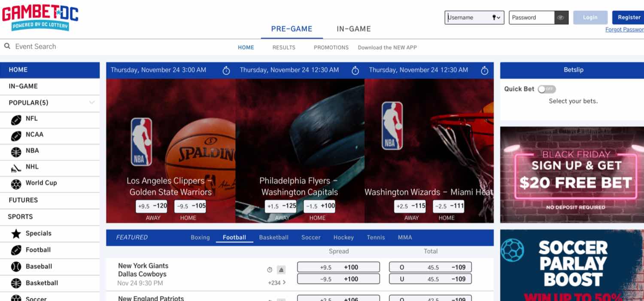Select the Soccer featured tab
The height and width of the screenshot is (301, 644).
pos(311,237)
